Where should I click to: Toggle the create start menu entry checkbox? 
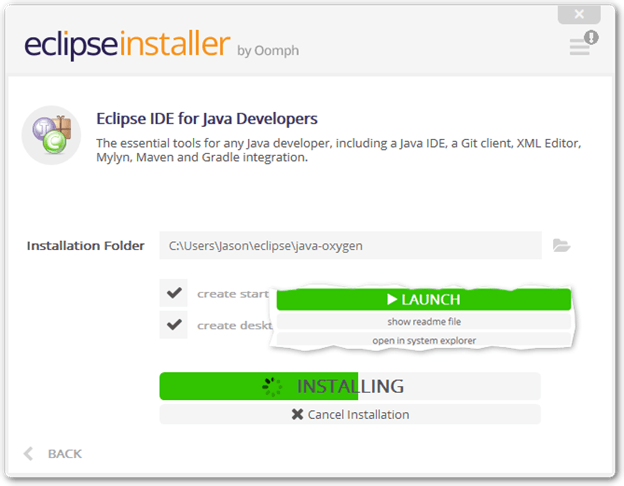click(174, 293)
